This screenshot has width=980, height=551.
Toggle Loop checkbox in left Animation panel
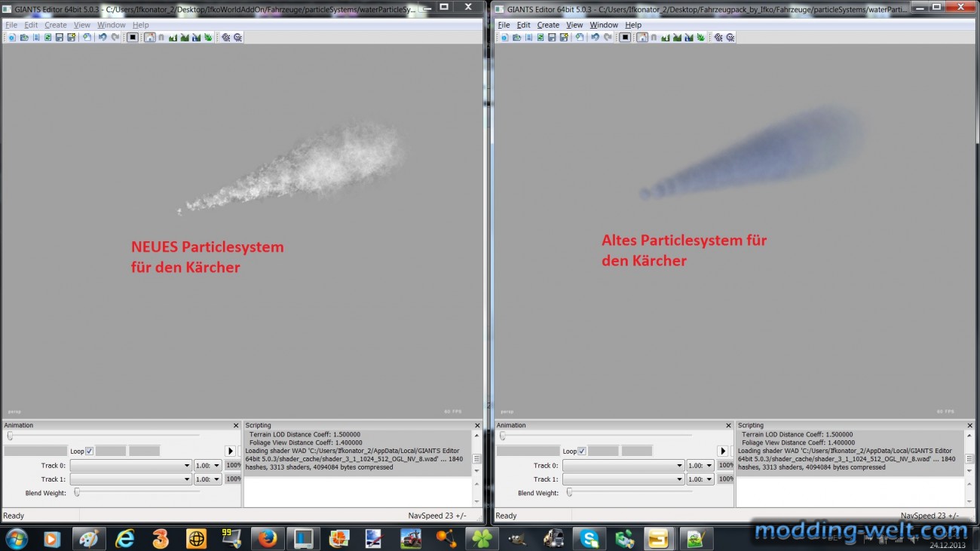[89, 451]
